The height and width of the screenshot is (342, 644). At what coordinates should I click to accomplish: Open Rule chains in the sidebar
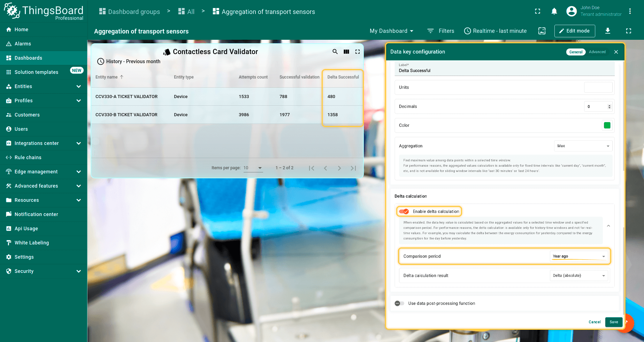tap(28, 157)
